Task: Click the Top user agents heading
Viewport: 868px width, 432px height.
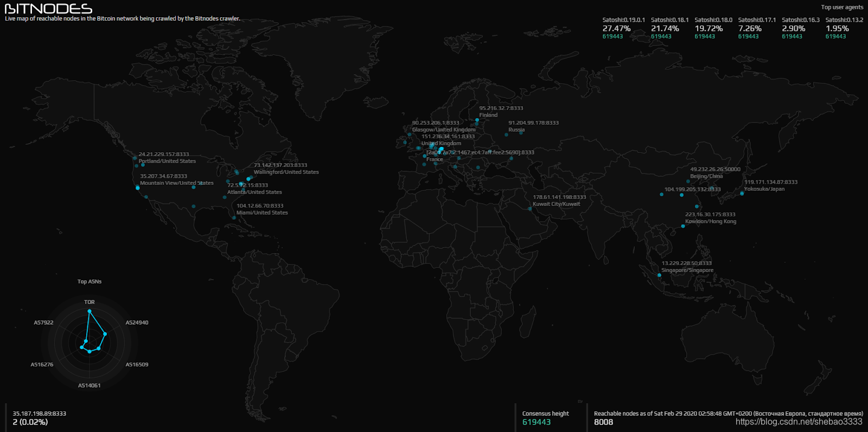Action: [x=842, y=7]
